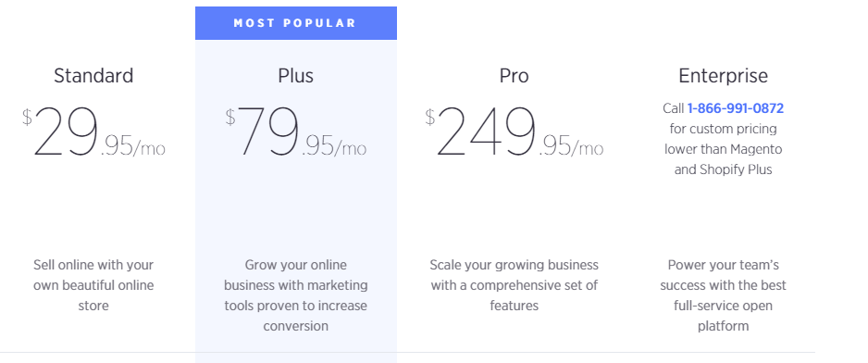Click the Standard description about beautiful online store
868x363 pixels.
click(93, 285)
